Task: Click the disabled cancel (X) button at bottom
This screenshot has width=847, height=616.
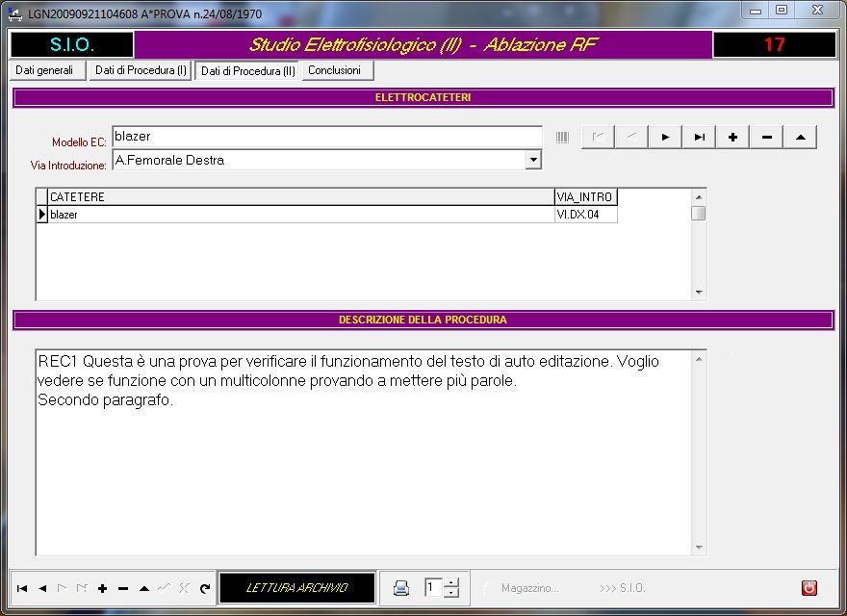Action: click(184, 588)
